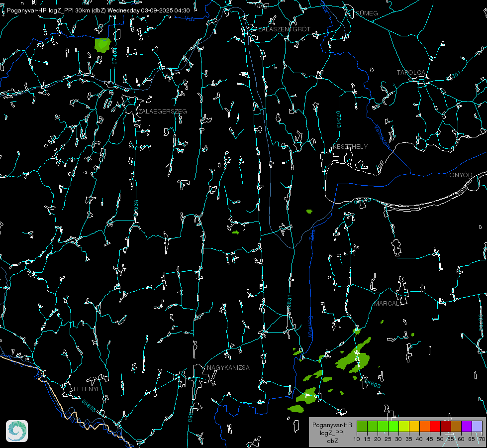Viewport: 487px width, 448px height.
Task: Pick the 35-40 dBZ yellow swatch
Action: [x=414, y=426]
